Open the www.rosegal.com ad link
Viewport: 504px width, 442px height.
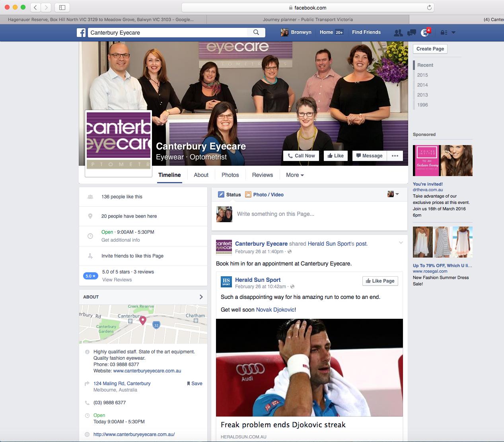coord(430,271)
